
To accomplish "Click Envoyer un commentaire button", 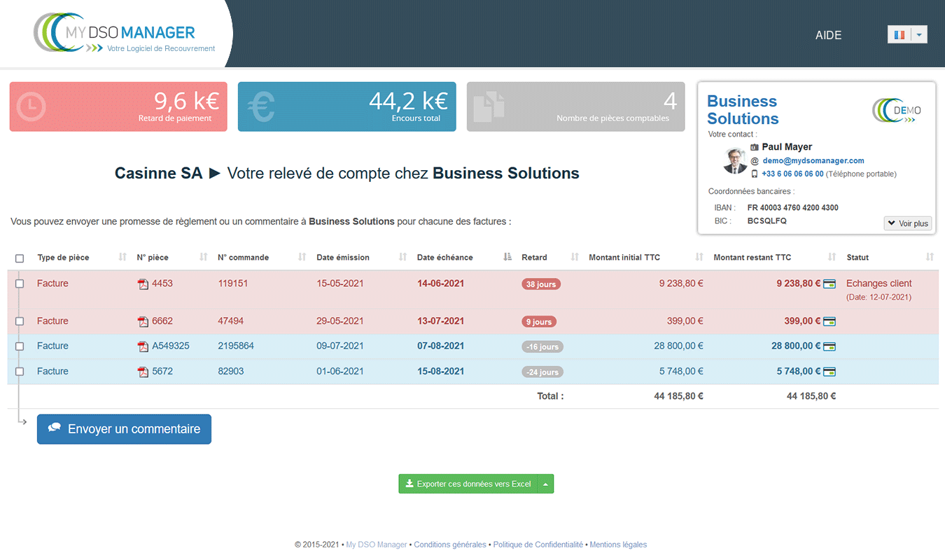I will point(124,429).
